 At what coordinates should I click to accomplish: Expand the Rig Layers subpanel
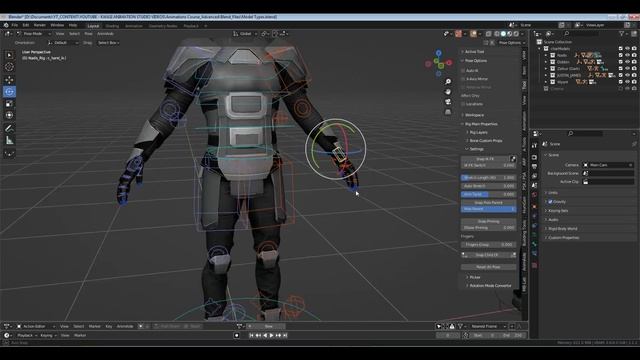pos(478,132)
